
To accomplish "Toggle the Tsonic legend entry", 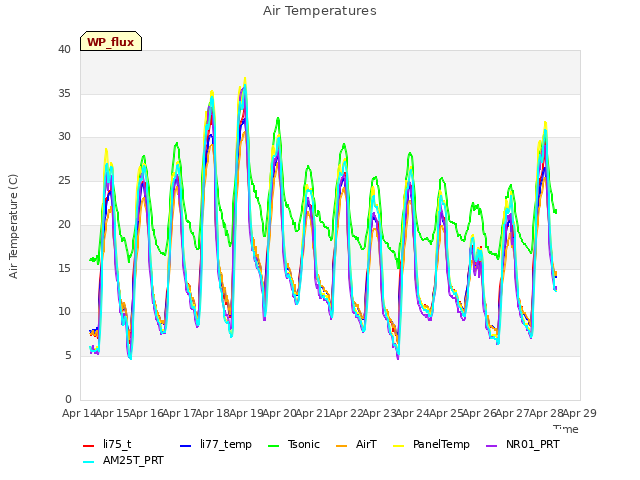I will [x=293, y=444].
